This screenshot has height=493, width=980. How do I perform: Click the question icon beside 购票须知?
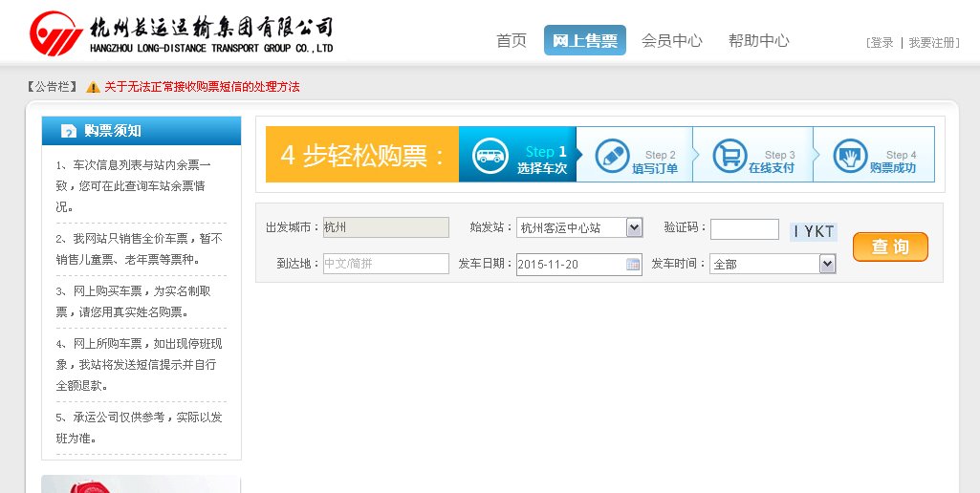(x=69, y=131)
